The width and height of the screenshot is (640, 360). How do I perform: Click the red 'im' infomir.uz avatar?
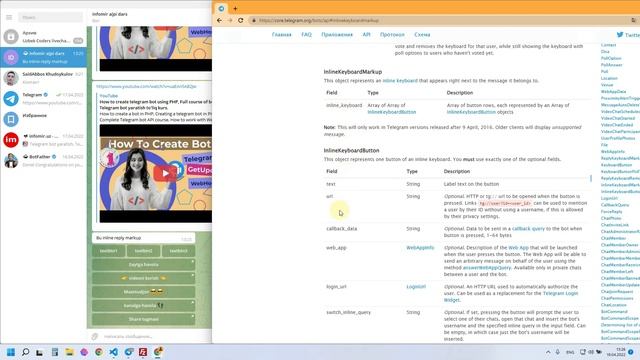point(11,140)
